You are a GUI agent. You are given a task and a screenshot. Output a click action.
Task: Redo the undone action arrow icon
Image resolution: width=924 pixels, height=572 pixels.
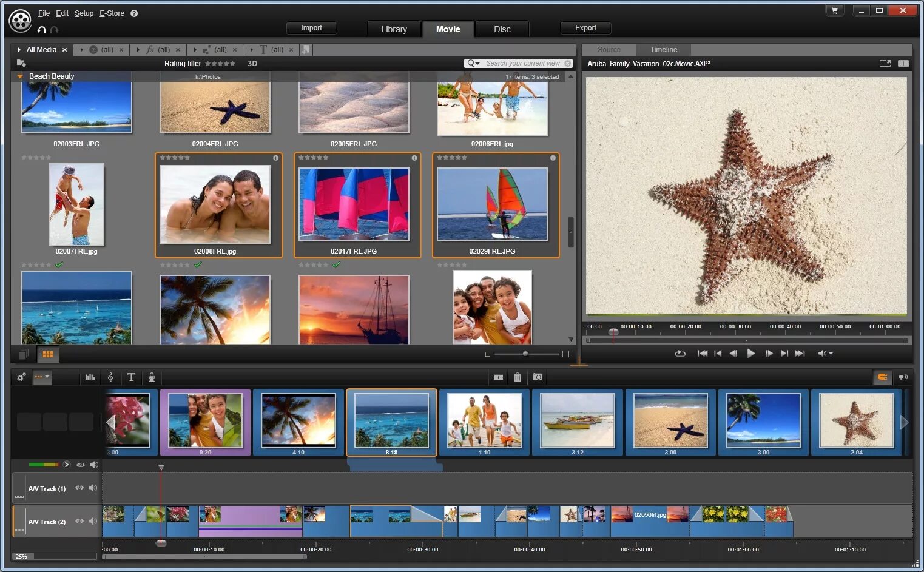[x=55, y=30]
